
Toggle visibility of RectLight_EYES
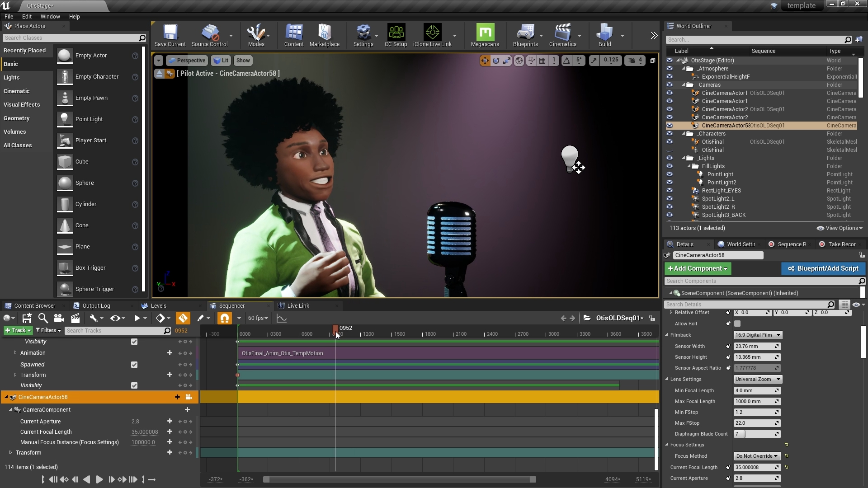(670, 191)
